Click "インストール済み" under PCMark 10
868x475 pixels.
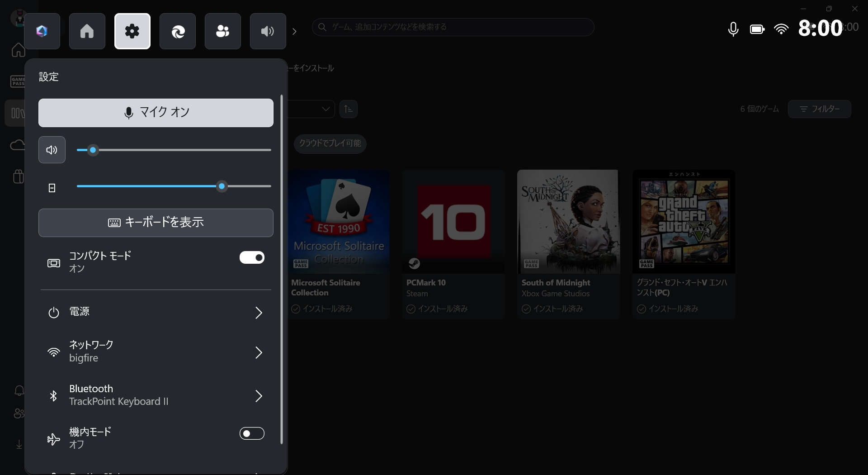point(443,309)
